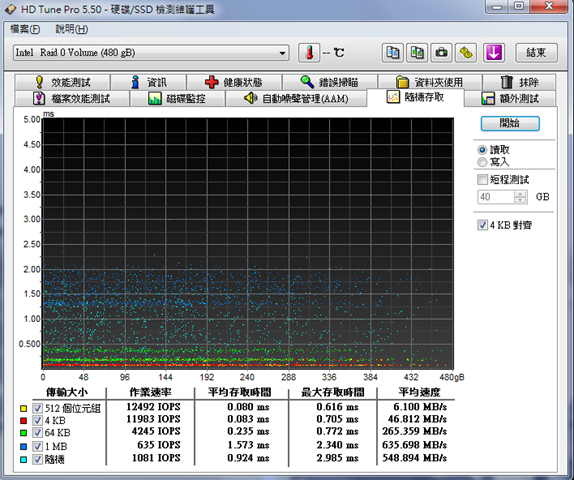Click the red 4 KB legend swatch
574x480 pixels.
23,420
